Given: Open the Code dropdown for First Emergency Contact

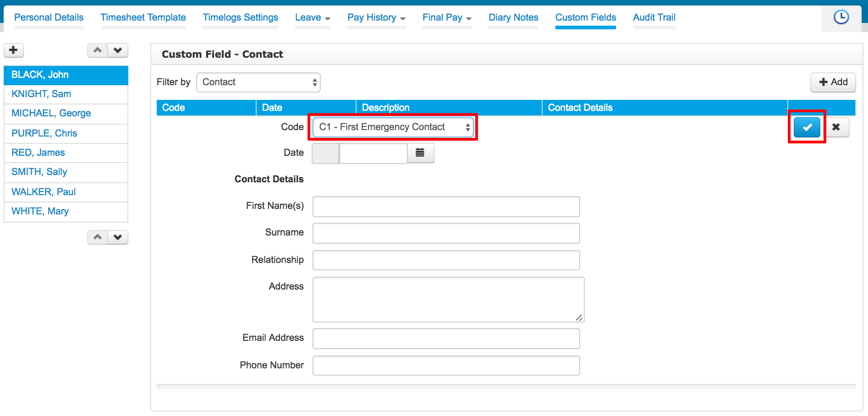Looking at the screenshot, I should 393,127.
